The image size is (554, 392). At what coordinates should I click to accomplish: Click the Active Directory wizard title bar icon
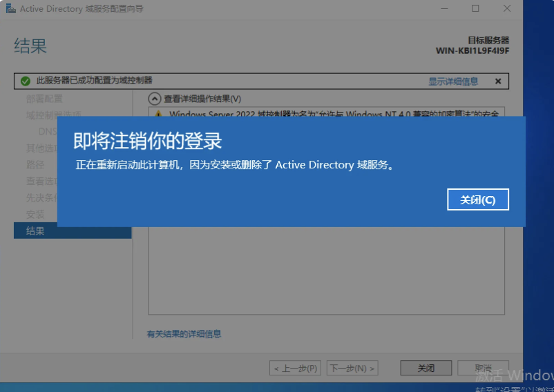coord(10,9)
